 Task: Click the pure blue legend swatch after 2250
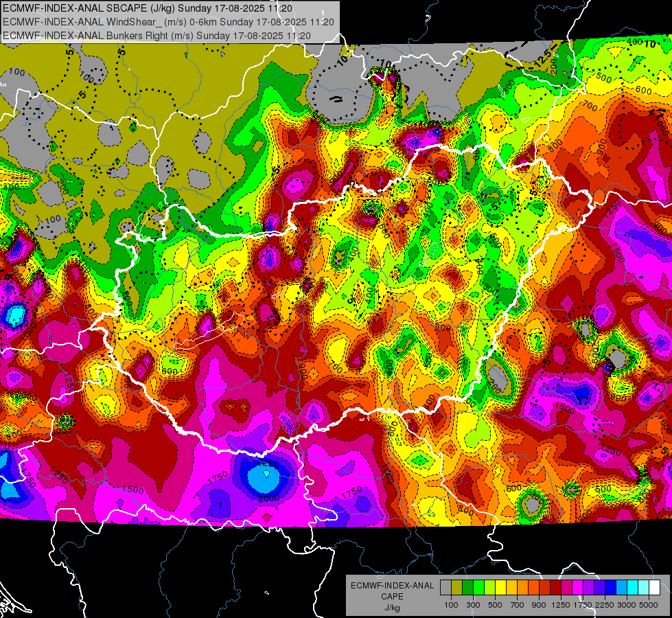pyautogui.click(x=611, y=587)
